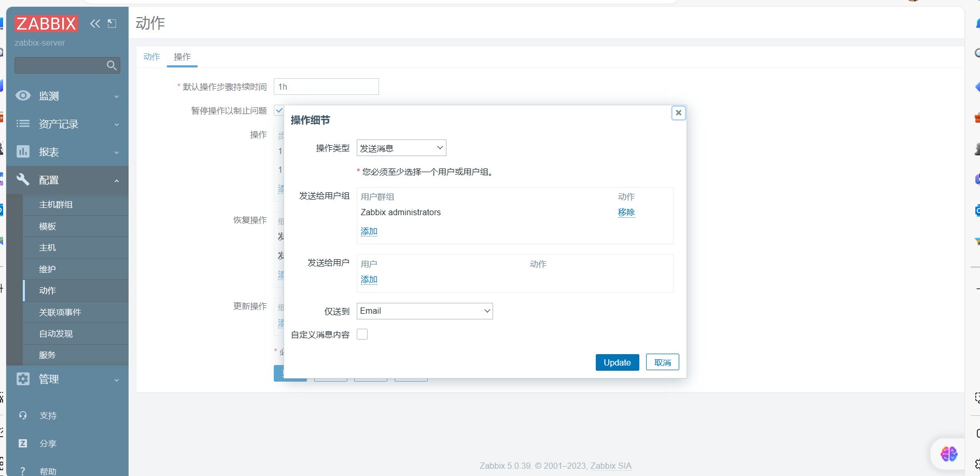Click the list icon next to 资产记录

pyautogui.click(x=23, y=123)
